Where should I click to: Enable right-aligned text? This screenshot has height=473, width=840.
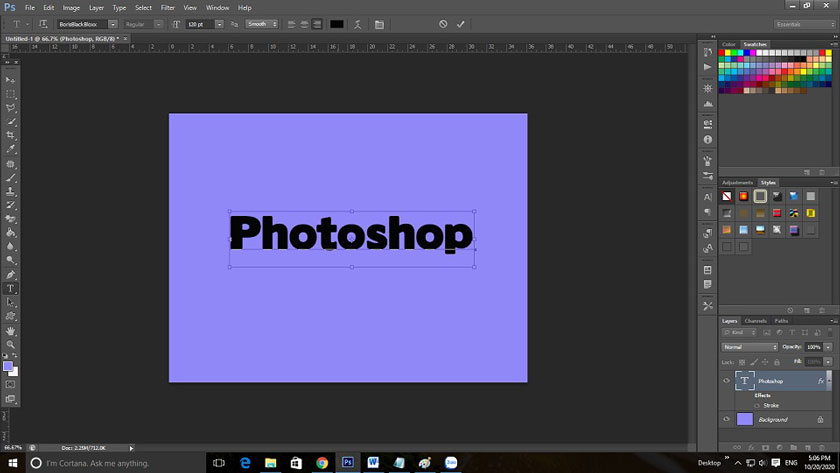click(x=317, y=24)
